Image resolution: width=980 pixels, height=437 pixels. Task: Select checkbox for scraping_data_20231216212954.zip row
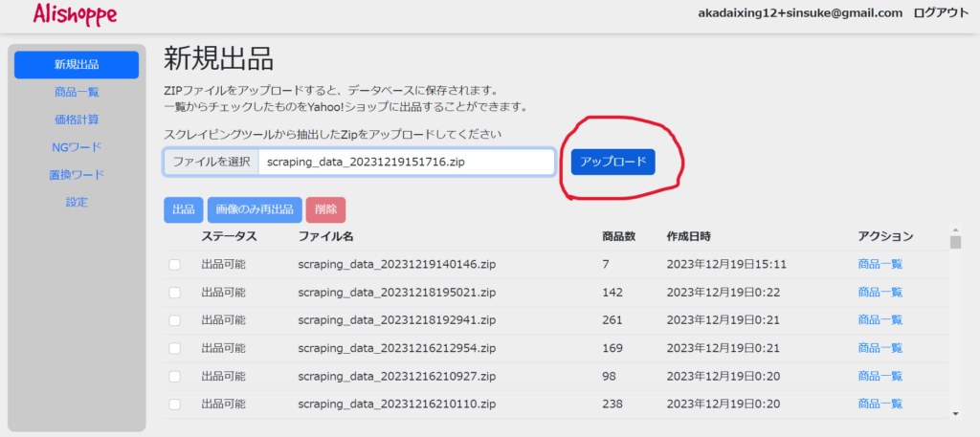174,348
